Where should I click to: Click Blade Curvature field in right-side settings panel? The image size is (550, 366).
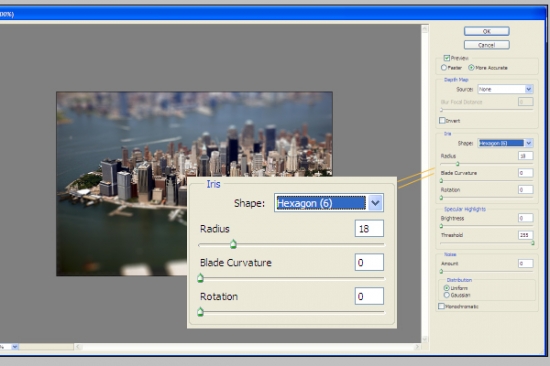pyautogui.click(x=525, y=173)
